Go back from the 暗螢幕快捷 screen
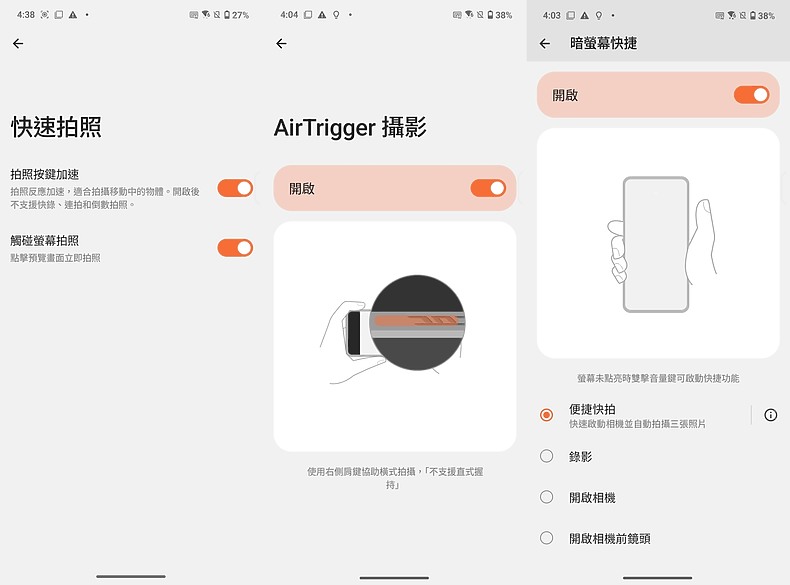This screenshot has width=790, height=585. [x=545, y=43]
